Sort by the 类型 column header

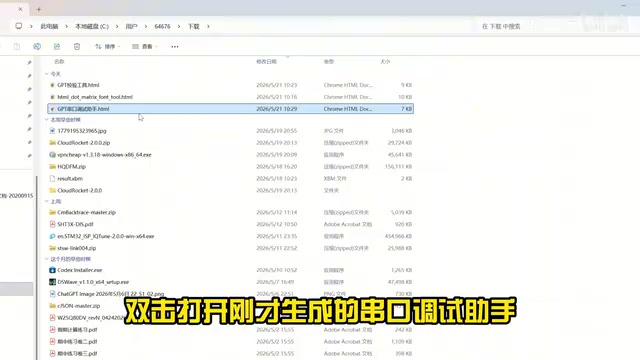tap(329, 62)
